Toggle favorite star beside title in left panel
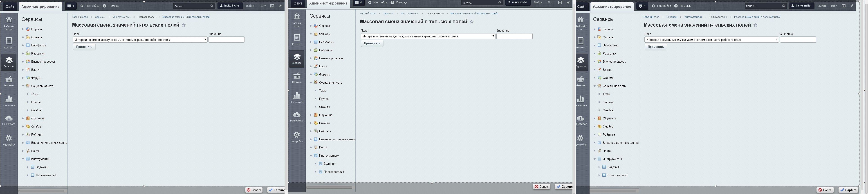 tap(184, 25)
